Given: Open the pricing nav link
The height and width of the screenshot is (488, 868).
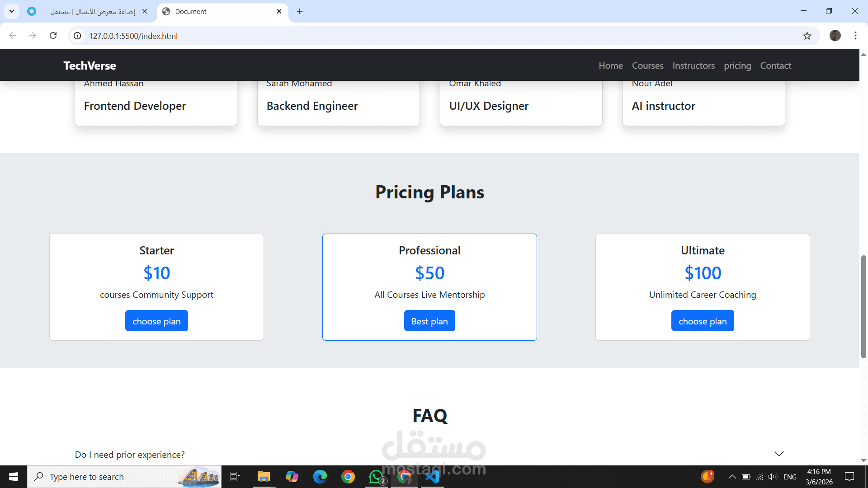Looking at the screenshot, I should (x=737, y=66).
